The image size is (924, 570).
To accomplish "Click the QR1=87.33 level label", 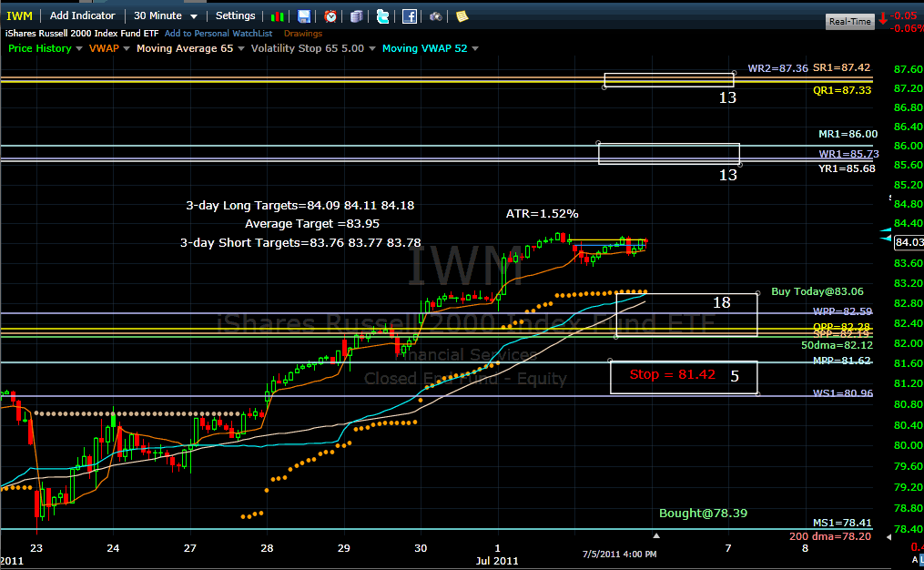I will [842, 90].
